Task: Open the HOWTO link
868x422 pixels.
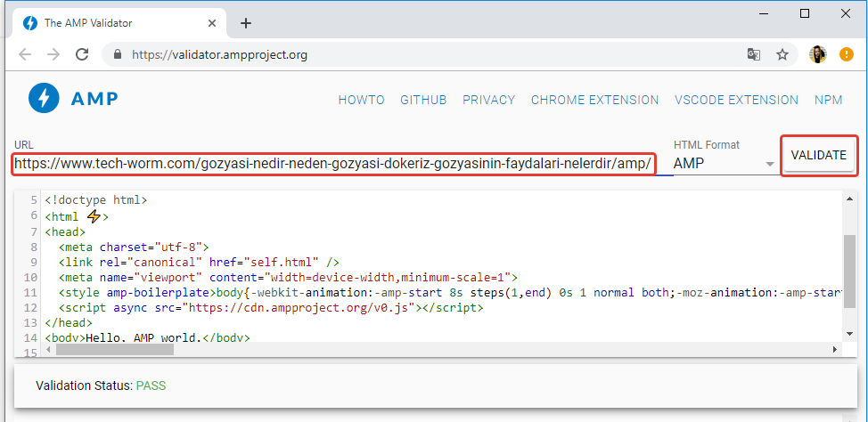Action: [x=361, y=100]
